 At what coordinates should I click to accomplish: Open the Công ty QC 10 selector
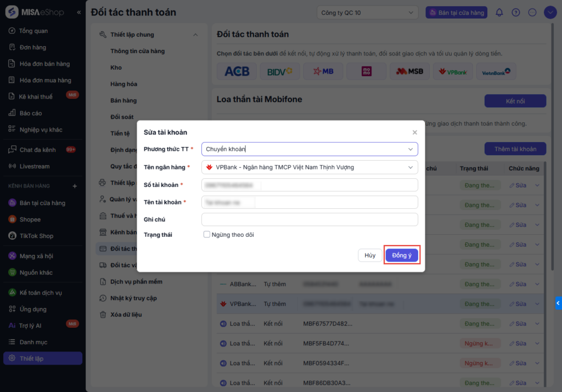coord(367,13)
